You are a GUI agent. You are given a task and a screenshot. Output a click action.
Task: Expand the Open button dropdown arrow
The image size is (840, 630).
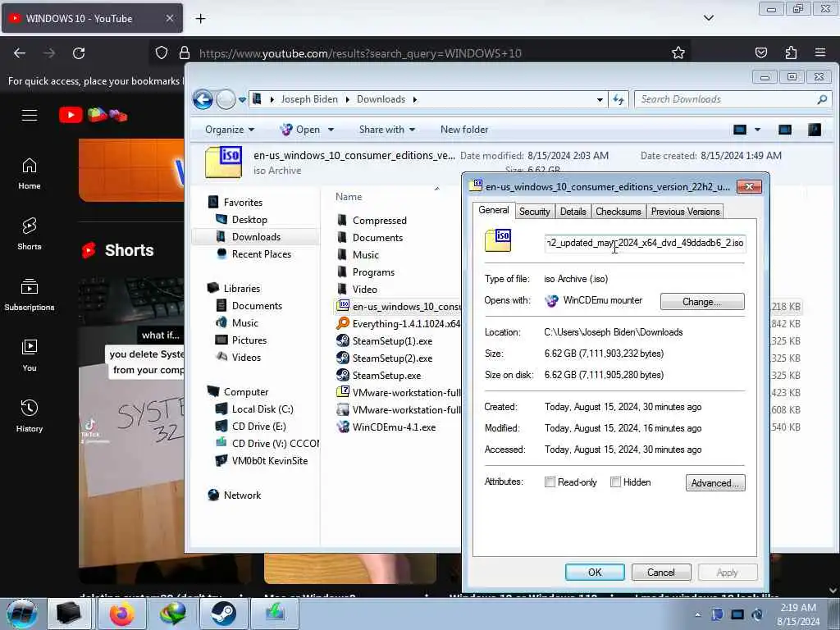[x=331, y=130]
